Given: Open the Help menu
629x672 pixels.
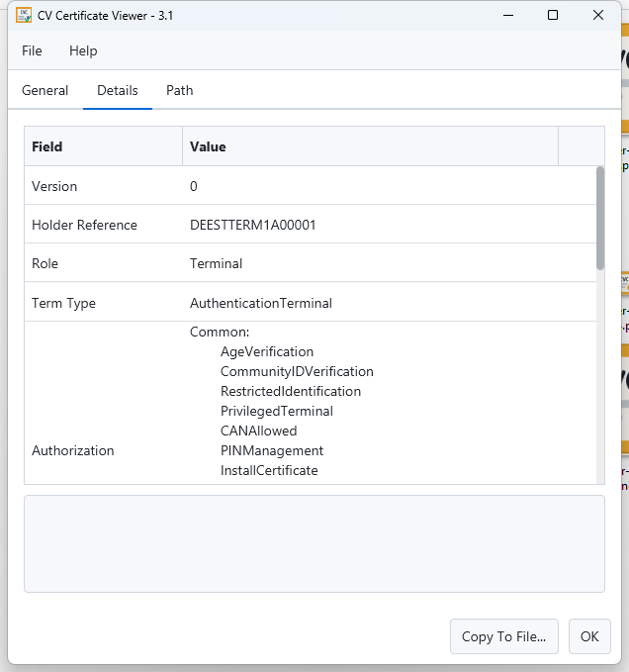Looking at the screenshot, I should (x=83, y=51).
